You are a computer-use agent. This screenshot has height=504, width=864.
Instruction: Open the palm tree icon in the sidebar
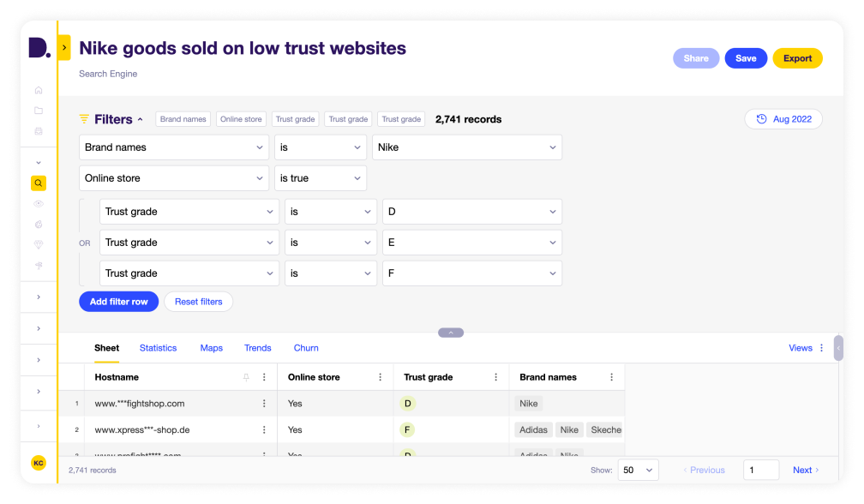[x=39, y=266]
